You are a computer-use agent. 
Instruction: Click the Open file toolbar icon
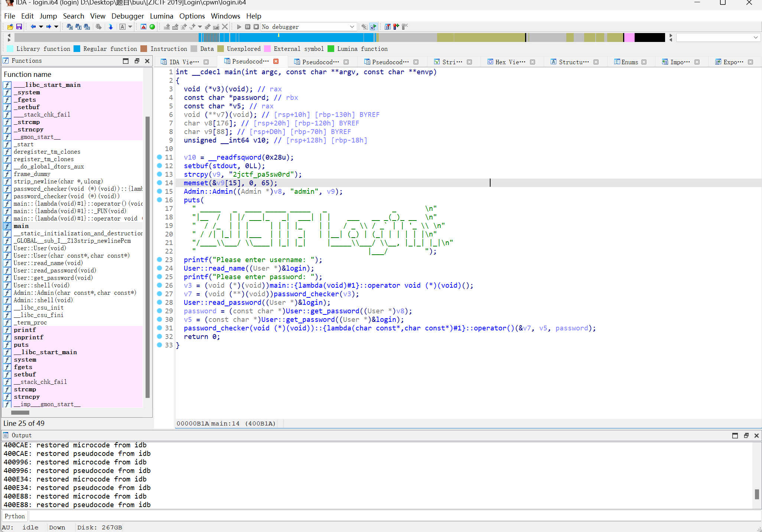(x=10, y=27)
